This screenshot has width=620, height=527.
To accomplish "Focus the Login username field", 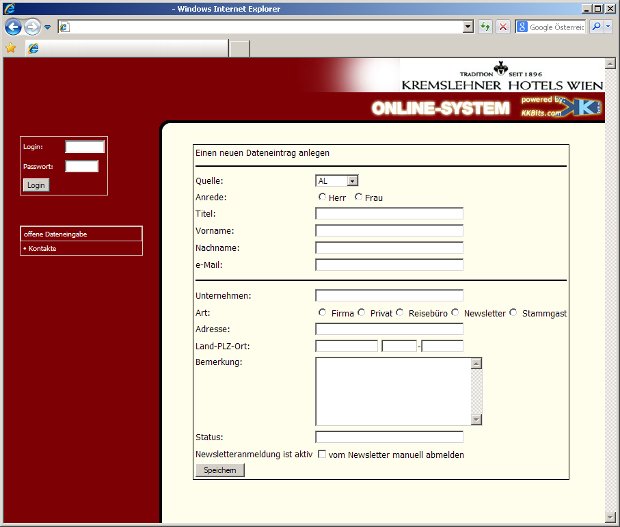I will (x=85, y=147).
